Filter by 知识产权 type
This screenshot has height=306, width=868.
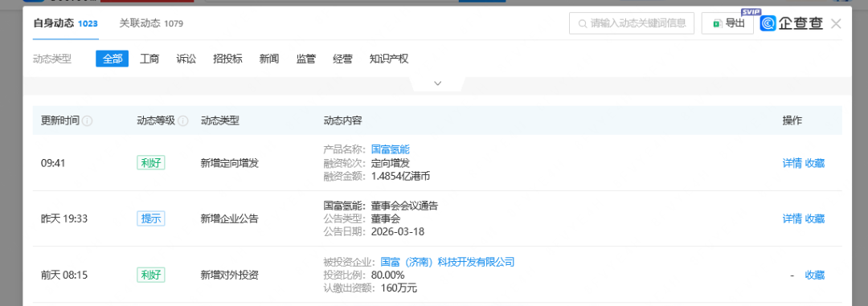(x=389, y=59)
